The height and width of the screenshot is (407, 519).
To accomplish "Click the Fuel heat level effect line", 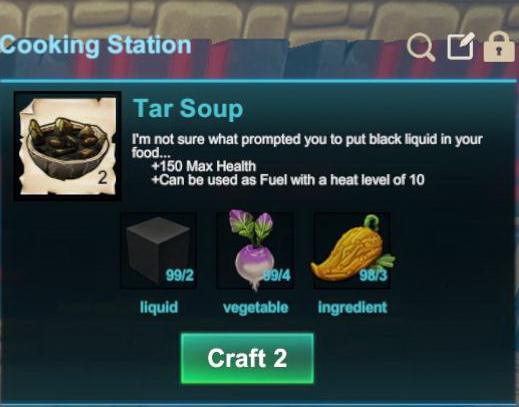I will (x=288, y=180).
